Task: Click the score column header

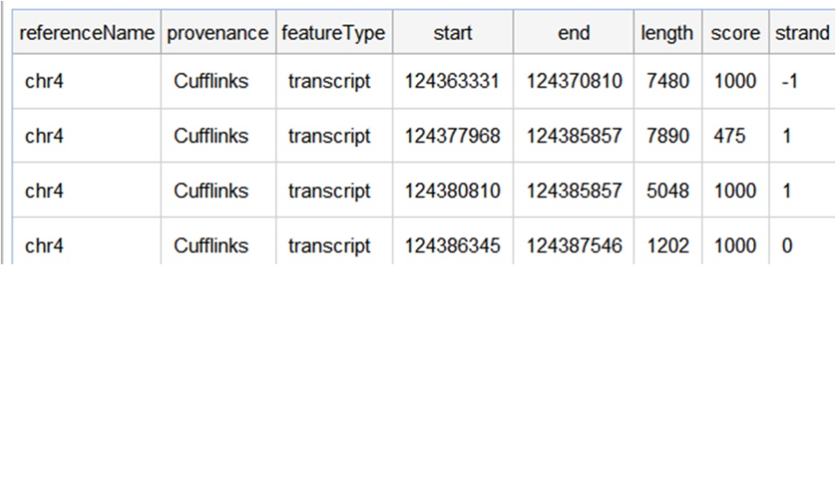Action: coord(735,32)
